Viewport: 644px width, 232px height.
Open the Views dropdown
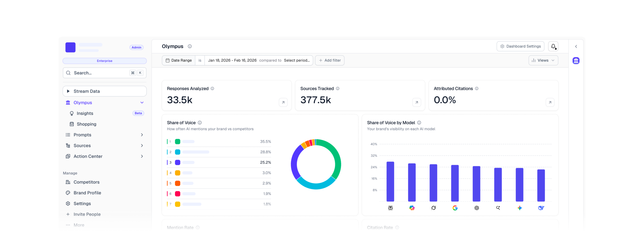click(543, 60)
